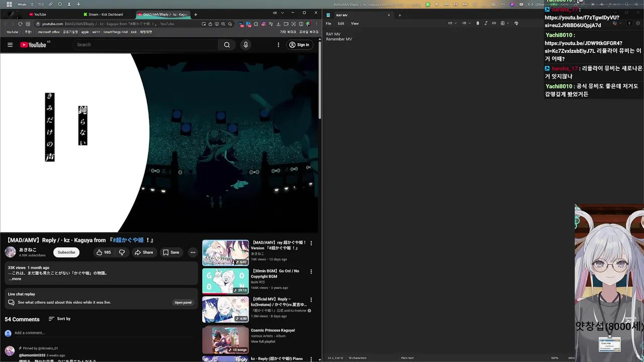This screenshot has height=362, width=644.
Task: Open the View menu in Notepad
Action: click(x=355, y=24)
